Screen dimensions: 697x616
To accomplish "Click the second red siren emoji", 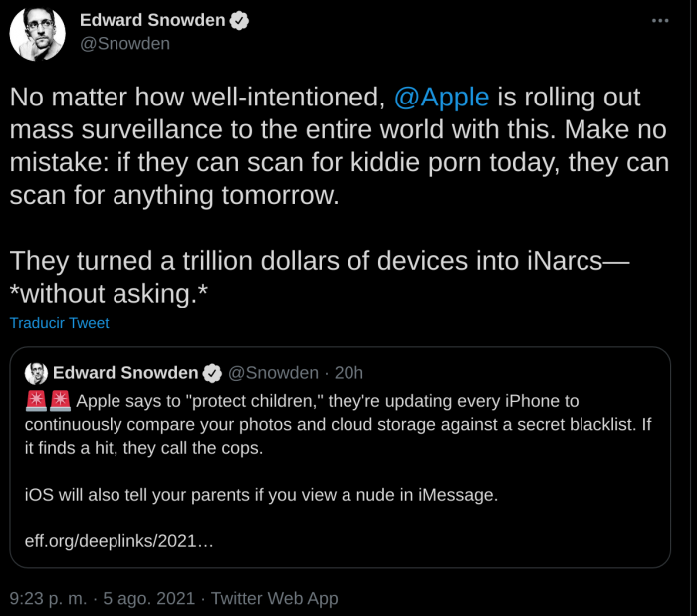I will coord(60,402).
